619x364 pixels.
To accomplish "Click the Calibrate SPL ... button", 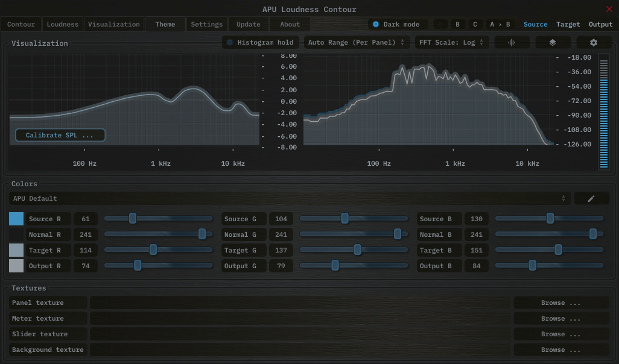I will 60,136.
